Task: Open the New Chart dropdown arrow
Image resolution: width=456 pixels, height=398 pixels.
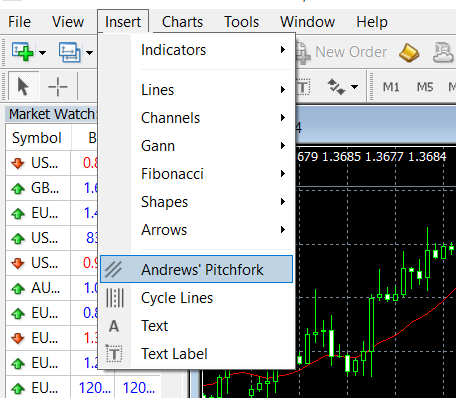Action: [42, 52]
